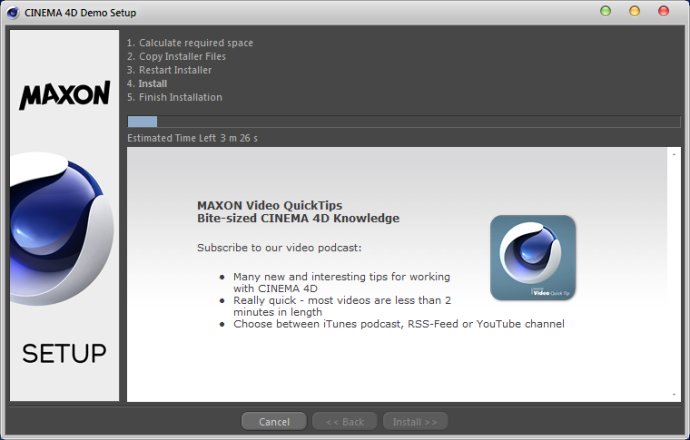Click the scrollbar up arrow in info panel
The width and height of the screenshot is (690, 440).
[x=674, y=154]
